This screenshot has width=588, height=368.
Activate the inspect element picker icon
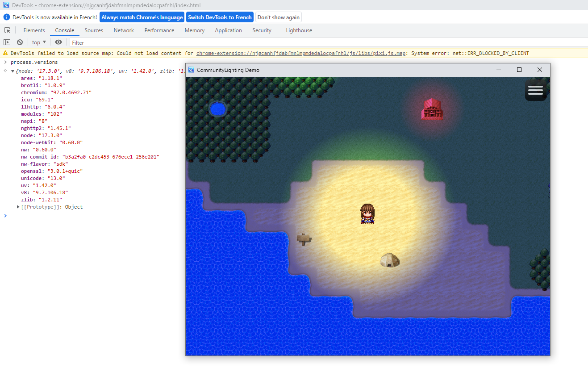(x=7, y=30)
